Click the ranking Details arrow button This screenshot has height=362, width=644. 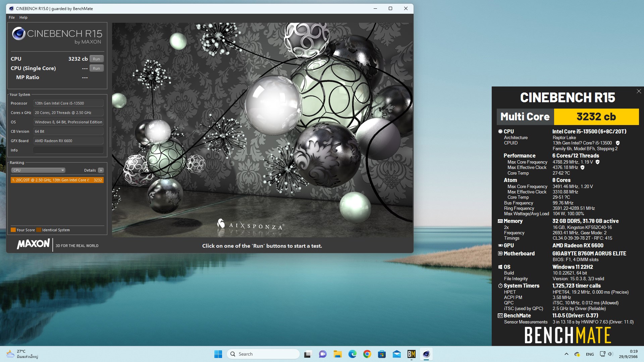(101, 170)
